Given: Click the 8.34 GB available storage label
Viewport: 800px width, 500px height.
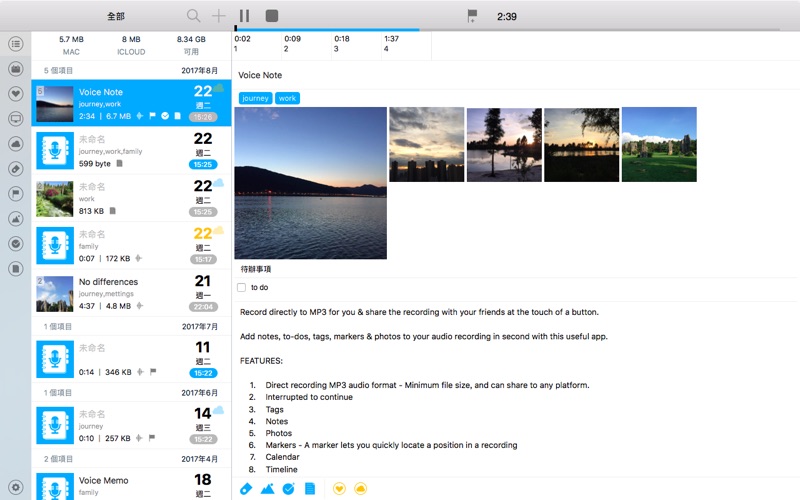Looking at the screenshot, I should [191, 45].
